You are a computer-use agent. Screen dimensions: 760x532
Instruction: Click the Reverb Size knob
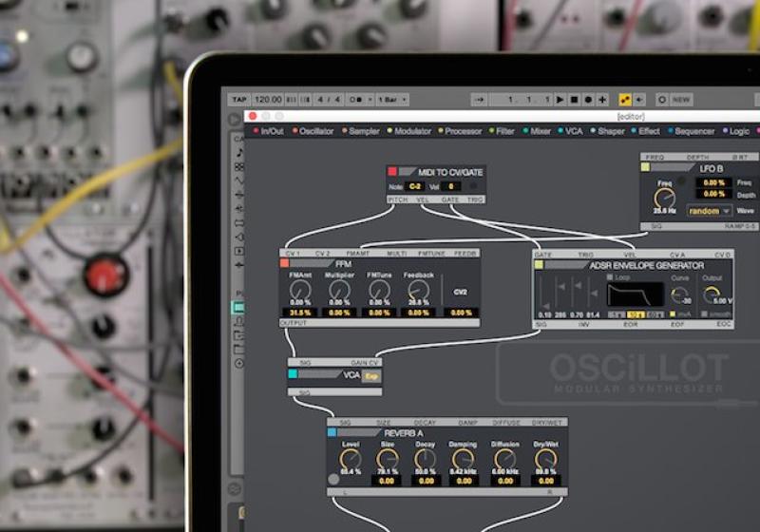click(388, 459)
